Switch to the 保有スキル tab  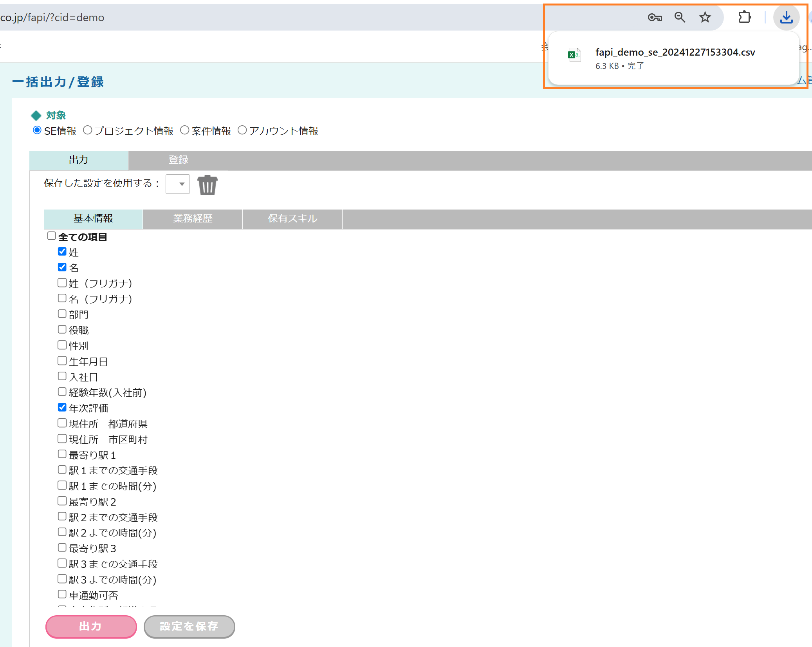click(292, 219)
